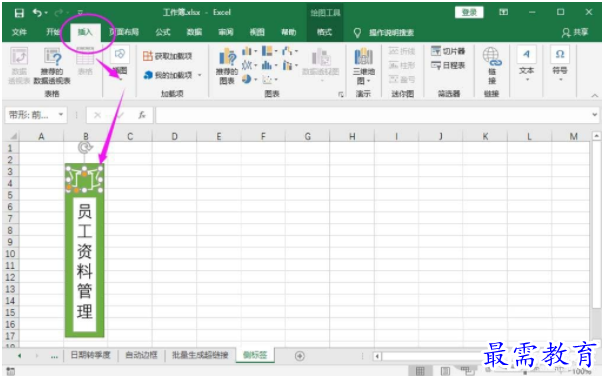
Task: Select column H header
Action: coord(352,136)
